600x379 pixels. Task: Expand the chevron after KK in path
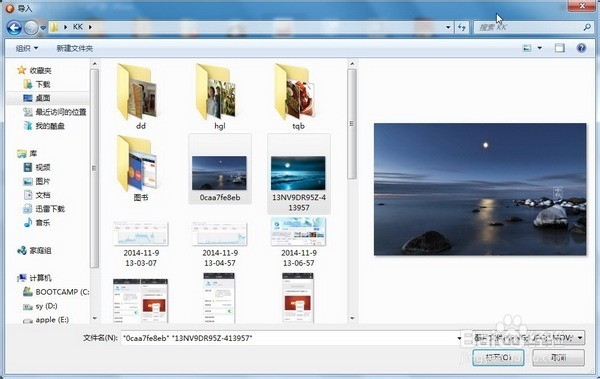tap(90, 27)
